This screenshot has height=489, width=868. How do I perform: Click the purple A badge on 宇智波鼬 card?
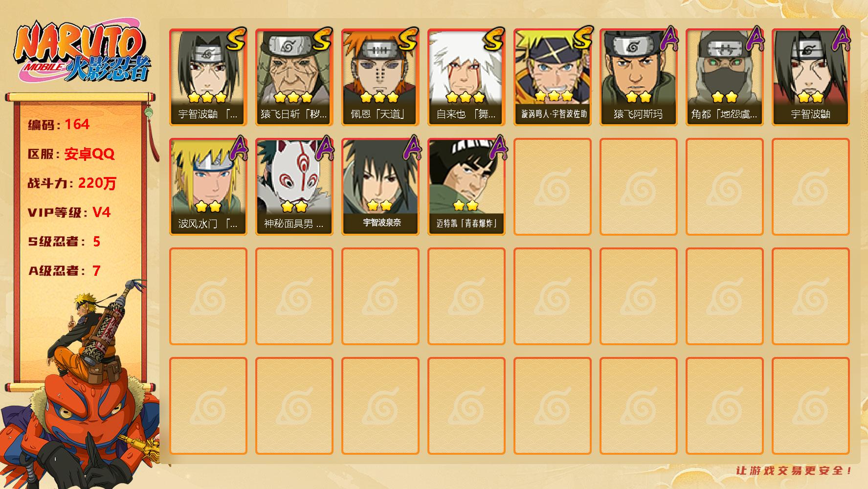tap(841, 39)
